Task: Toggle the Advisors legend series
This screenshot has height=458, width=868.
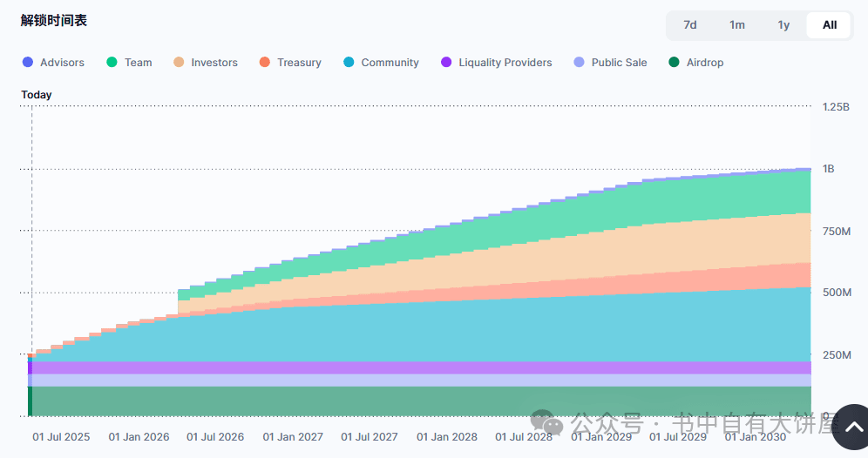Action: point(53,63)
